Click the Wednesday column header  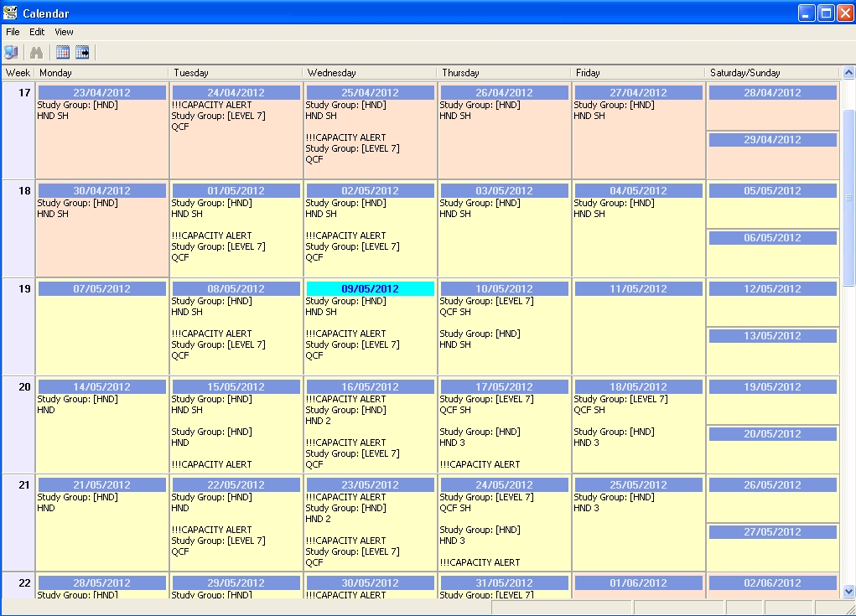[x=370, y=73]
